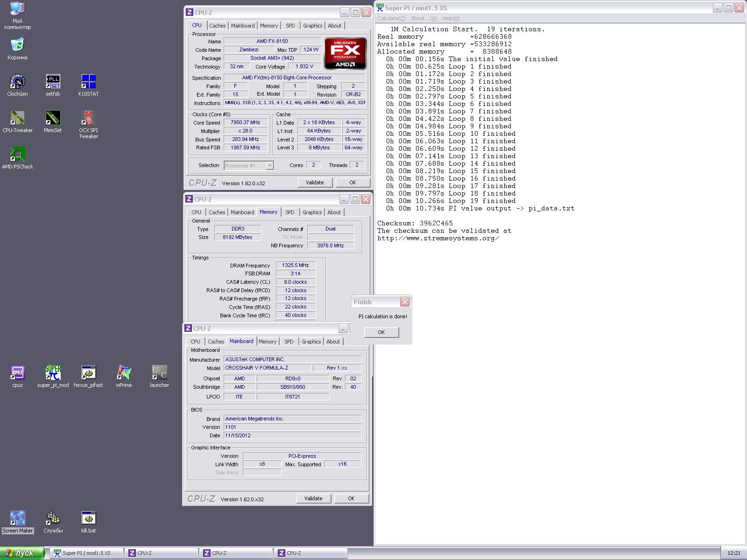Click OK in top CPU-Z window
This screenshot has width=747, height=560.
[352, 182]
